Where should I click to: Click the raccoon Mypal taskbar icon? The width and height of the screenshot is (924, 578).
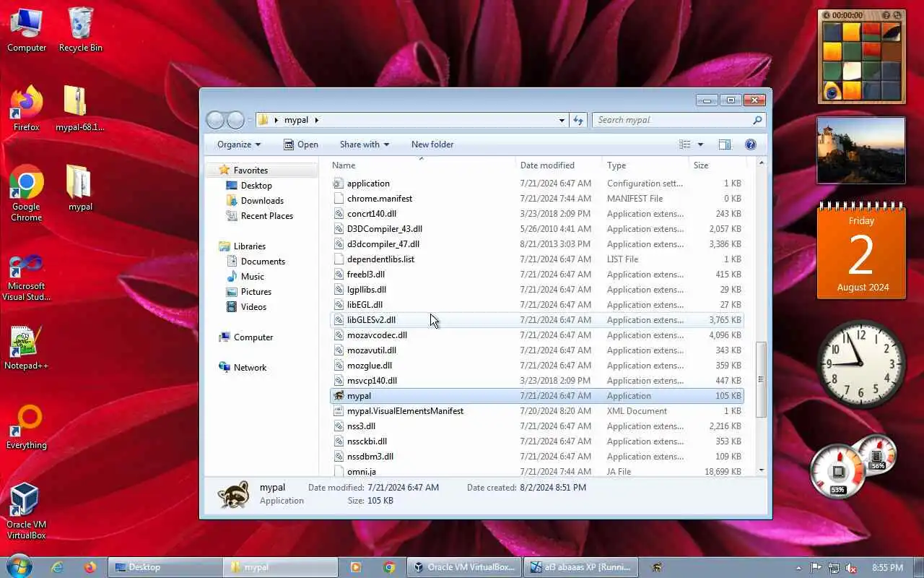pyautogui.click(x=657, y=567)
